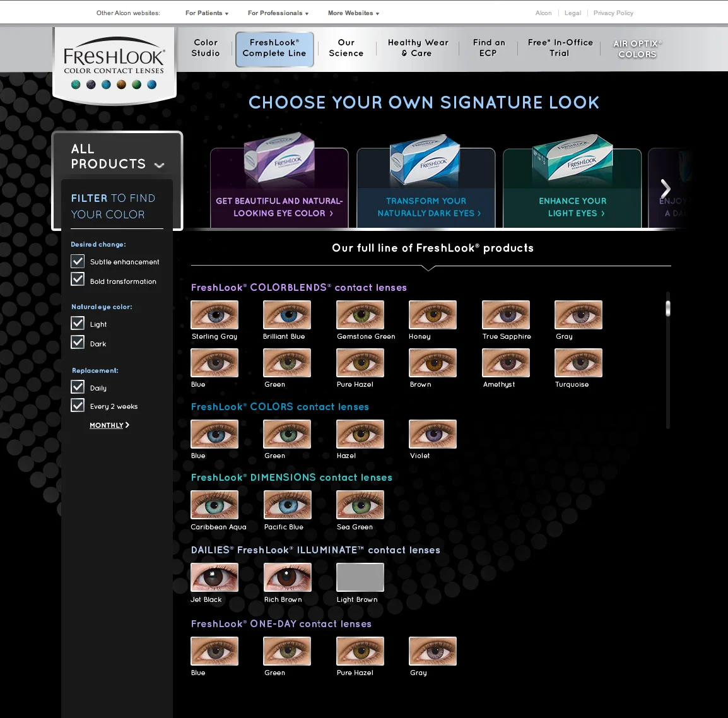Select the Light Brown Illuminate placeholder thumbnail

pyautogui.click(x=360, y=577)
